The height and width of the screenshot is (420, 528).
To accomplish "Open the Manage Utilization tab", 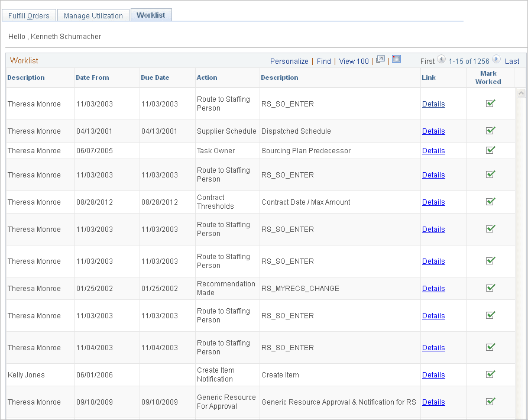I will coord(93,15).
